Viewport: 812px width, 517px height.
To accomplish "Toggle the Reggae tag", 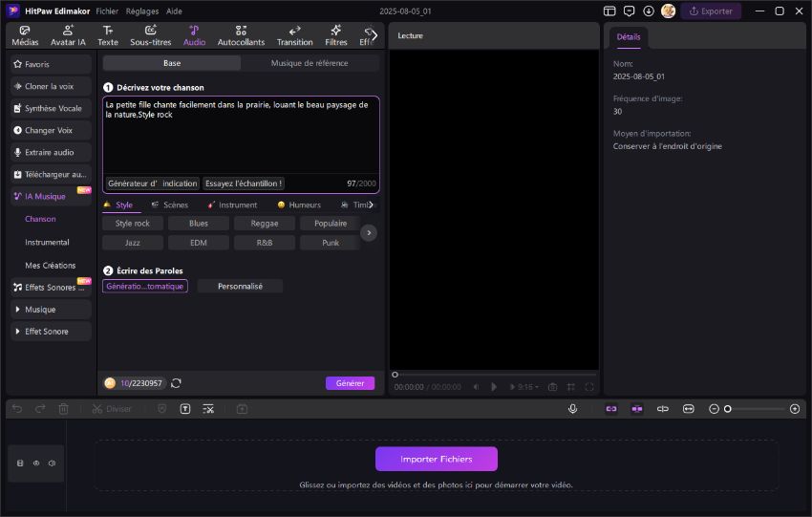I will pos(265,224).
